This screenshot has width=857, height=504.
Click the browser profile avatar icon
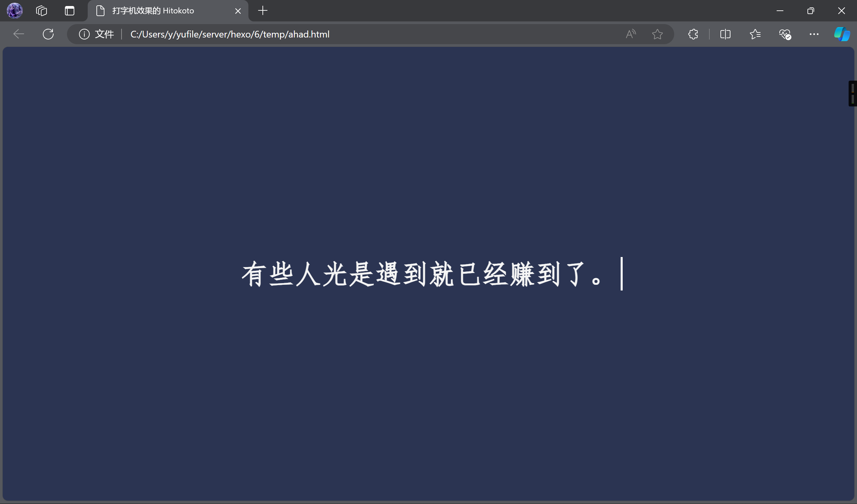(x=15, y=11)
